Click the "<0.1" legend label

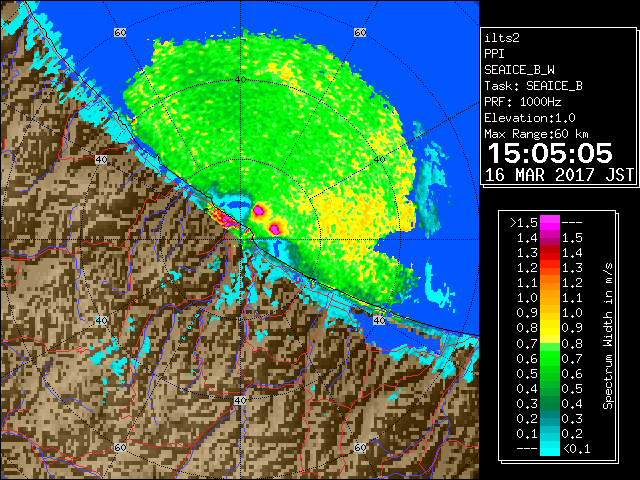coord(576,449)
